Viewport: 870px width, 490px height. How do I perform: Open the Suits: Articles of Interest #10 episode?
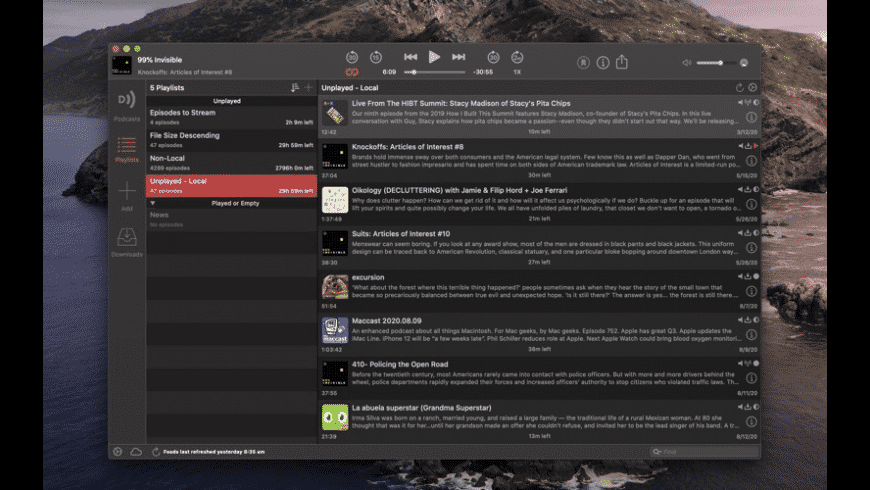coord(539,247)
